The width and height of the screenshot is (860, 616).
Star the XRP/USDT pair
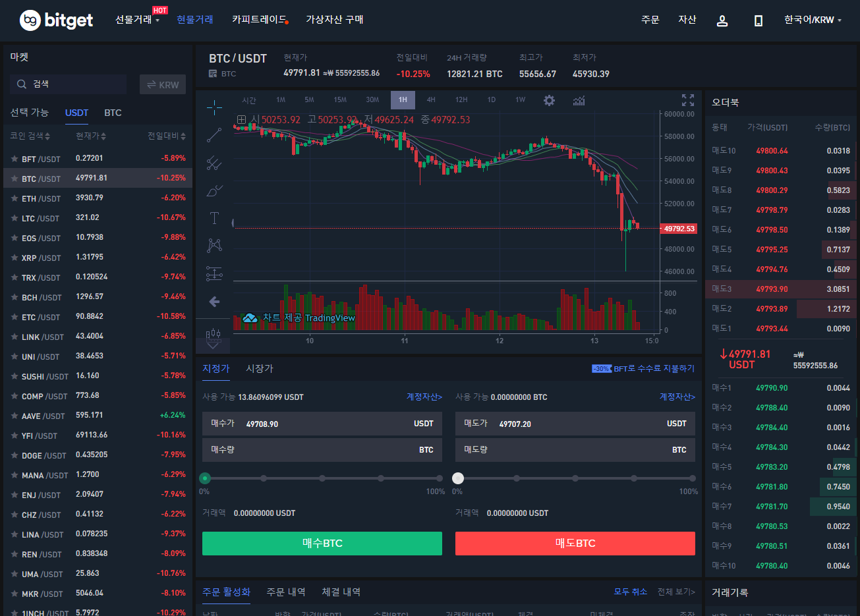point(14,258)
